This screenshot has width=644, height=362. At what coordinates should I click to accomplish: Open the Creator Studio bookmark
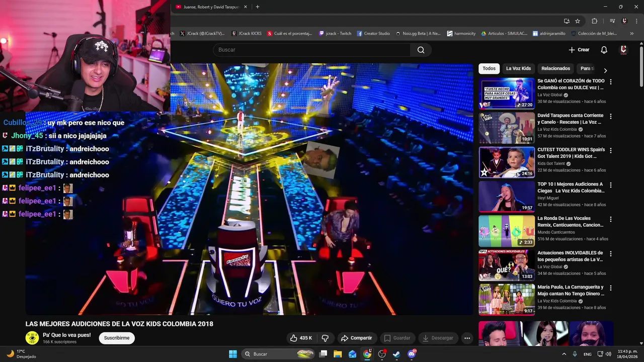tap(373, 34)
